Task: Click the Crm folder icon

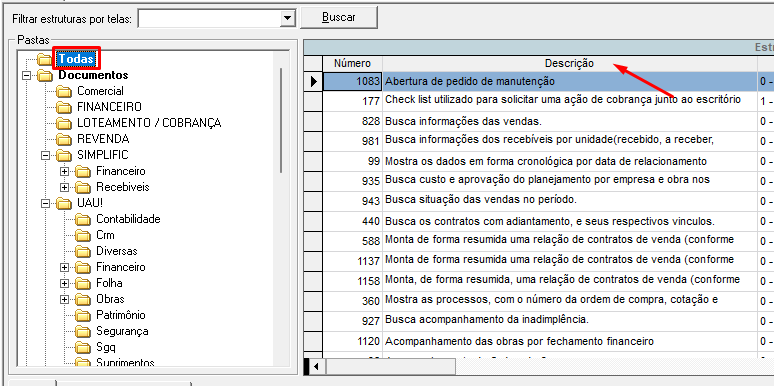Action: (83, 235)
